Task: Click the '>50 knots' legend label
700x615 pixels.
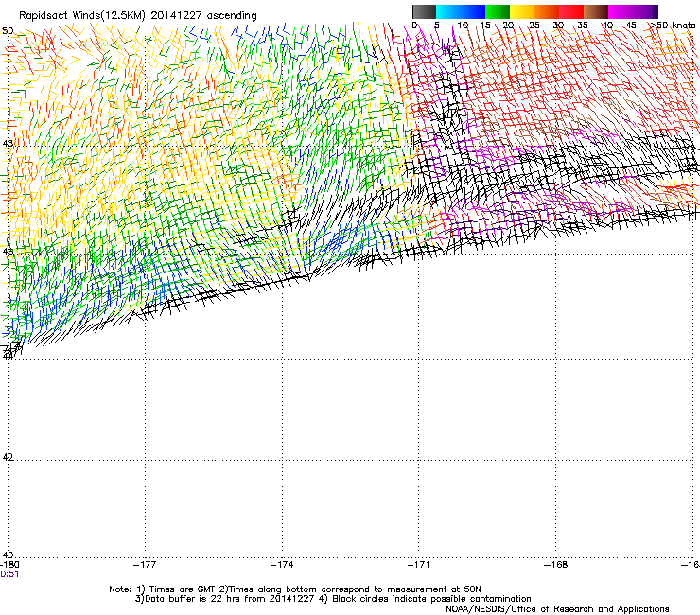Action: coord(673,26)
